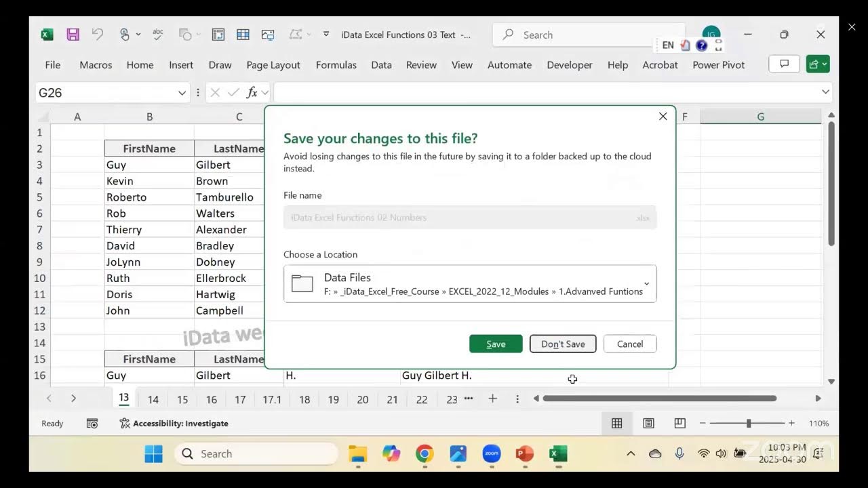Image resolution: width=868 pixels, height=488 pixels.
Task: Expand the Name Box dropdown arrow
Action: [x=182, y=92]
